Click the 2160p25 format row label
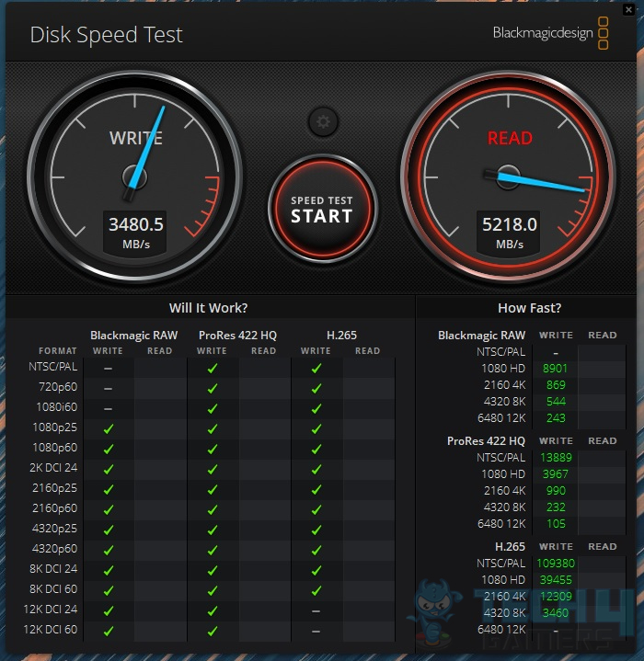 coord(55,488)
